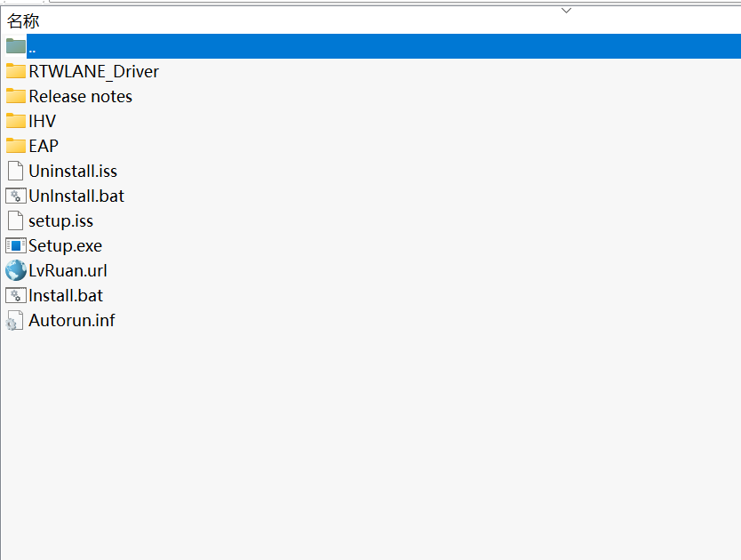Click the UnInstall.bat batch file icon
Image resolution: width=741 pixels, height=560 pixels.
pyautogui.click(x=14, y=196)
